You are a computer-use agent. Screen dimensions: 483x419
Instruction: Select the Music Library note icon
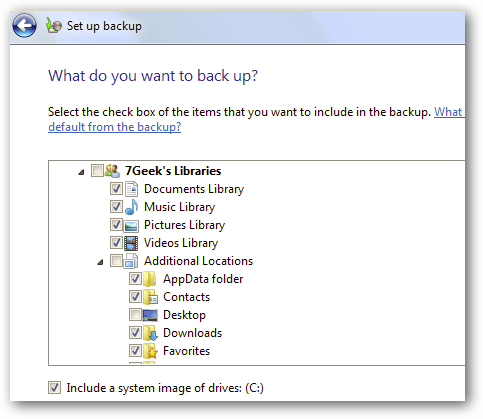pos(131,207)
